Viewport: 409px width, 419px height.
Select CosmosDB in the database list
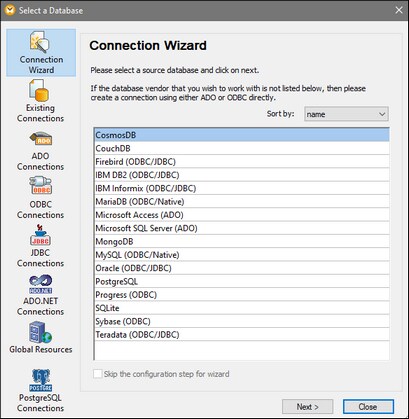click(242, 135)
